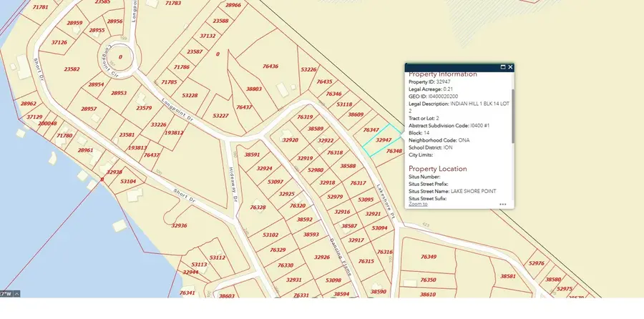
Task: Click the coordinates readout ending in W
Action: click(x=6, y=293)
